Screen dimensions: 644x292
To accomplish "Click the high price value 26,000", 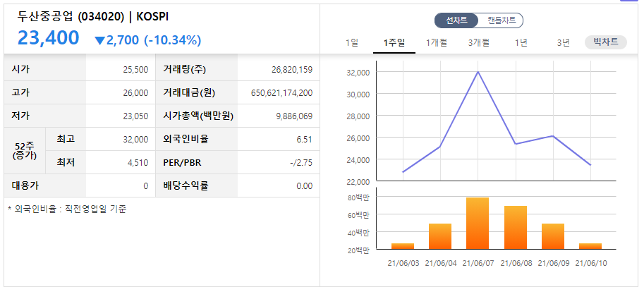I will [x=135, y=93].
